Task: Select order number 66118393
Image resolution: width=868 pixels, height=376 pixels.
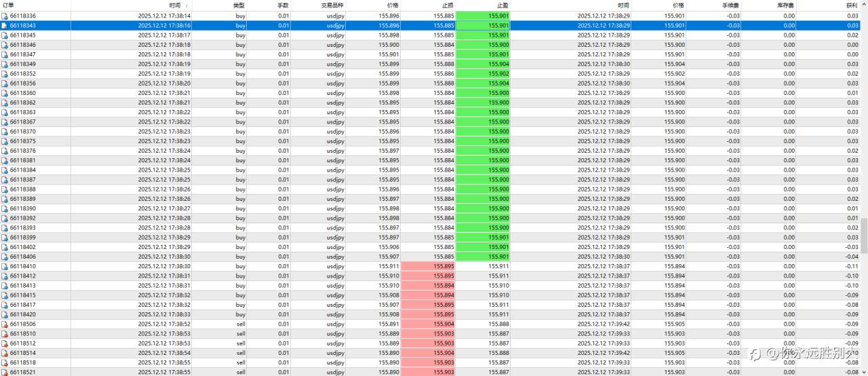Action: [x=23, y=228]
